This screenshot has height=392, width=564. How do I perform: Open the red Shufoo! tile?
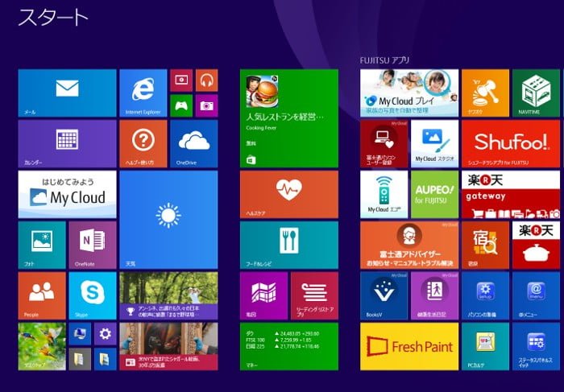click(x=511, y=143)
